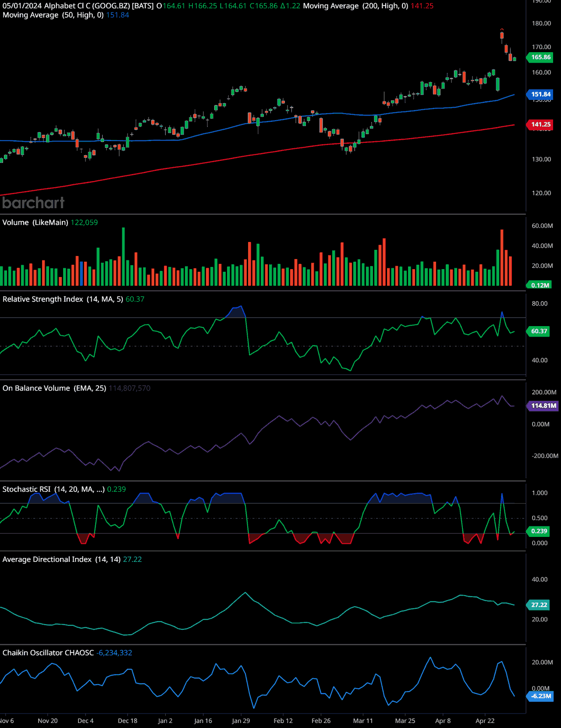Select the low price L164.61 in header
Image resolution: width=561 pixels, height=728 pixels.
[x=233, y=6]
